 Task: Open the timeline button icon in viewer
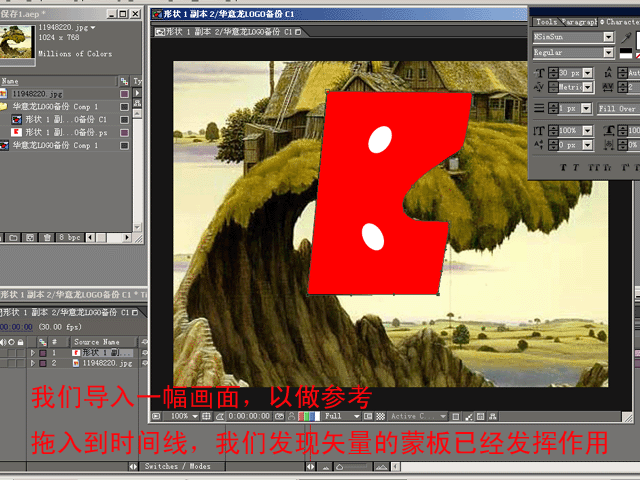(481, 417)
